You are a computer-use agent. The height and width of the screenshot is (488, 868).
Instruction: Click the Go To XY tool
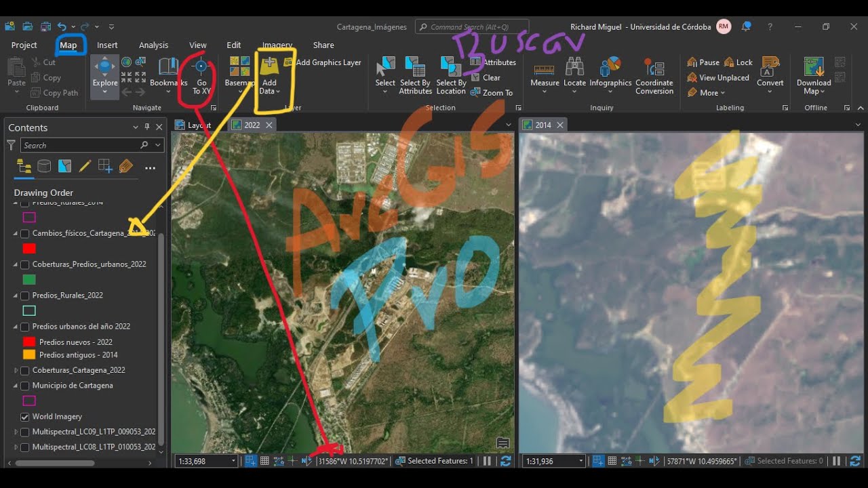[201, 77]
